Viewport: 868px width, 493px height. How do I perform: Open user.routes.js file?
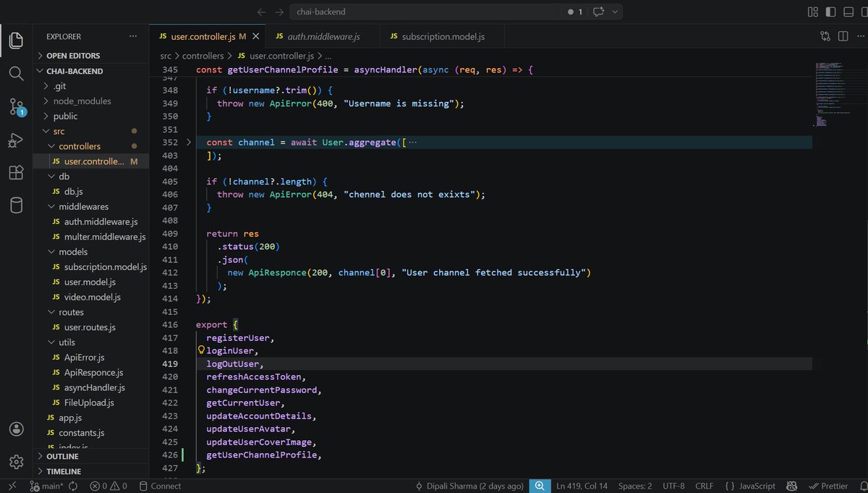click(x=90, y=327)
